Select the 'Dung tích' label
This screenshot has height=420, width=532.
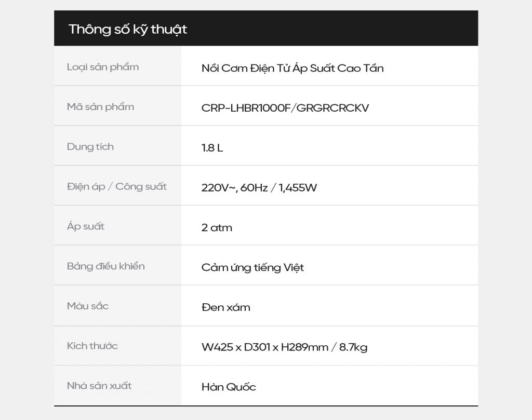pyautogui.click(x=90, y=147)
